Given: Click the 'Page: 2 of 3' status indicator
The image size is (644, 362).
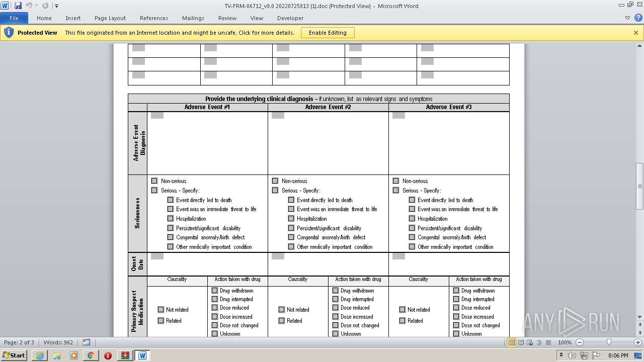Looking at the screenshot, I should click(19, 342).
